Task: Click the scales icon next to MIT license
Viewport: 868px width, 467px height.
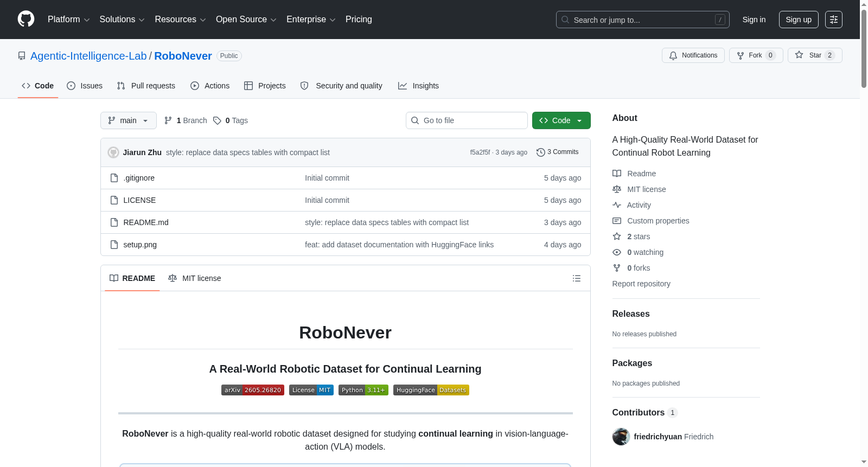Action: 617,189
